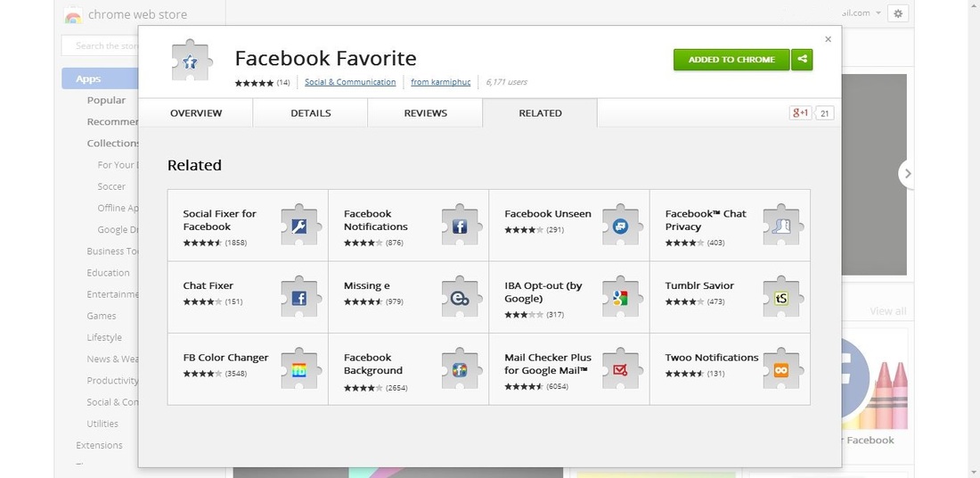The image size is (980, 478).
Task: Click Lifestyle category in the sidebar
Action: coord(104,337)
